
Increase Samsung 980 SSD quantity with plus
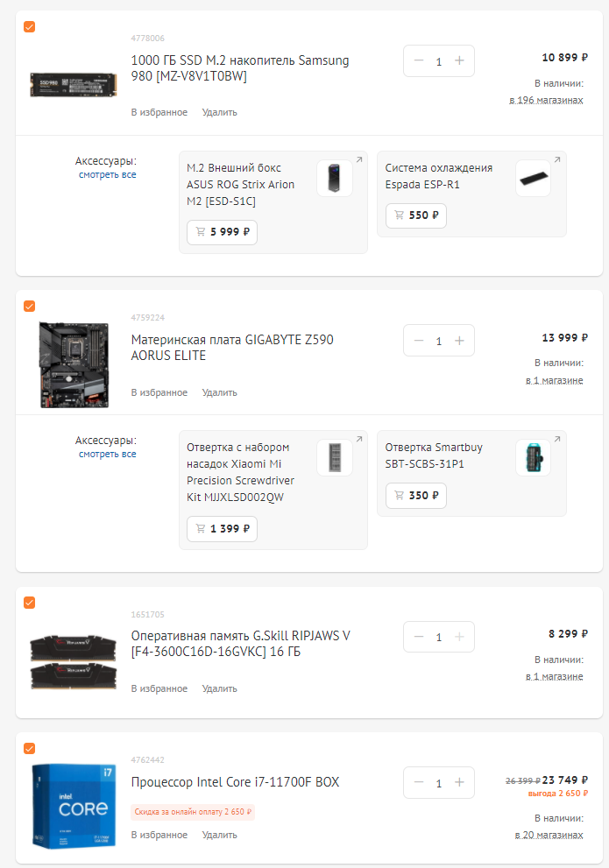(x=459, y=61)
